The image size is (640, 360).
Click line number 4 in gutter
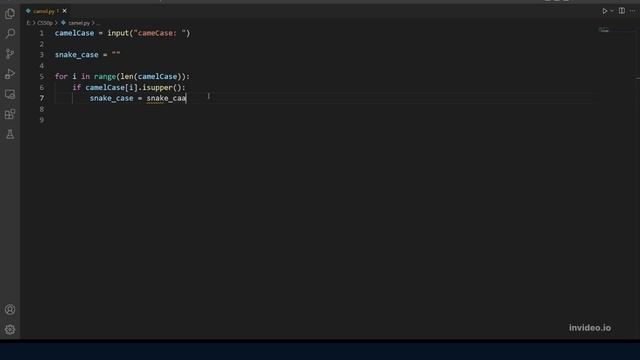click(42, 66)
